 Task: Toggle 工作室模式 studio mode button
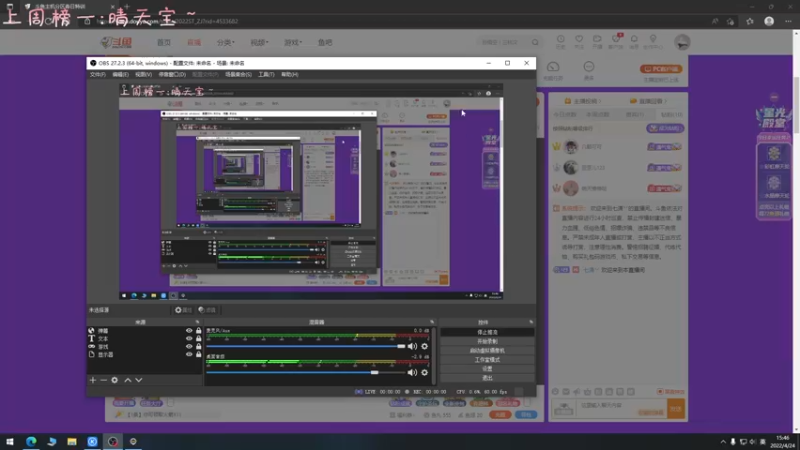pos(487,360)
